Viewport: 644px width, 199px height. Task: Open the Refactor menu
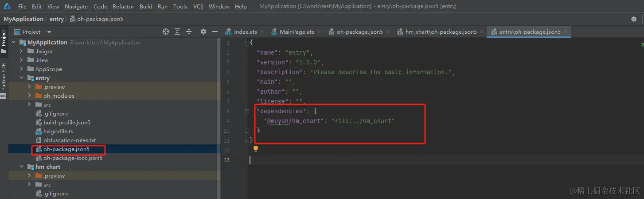coord(123,7)
